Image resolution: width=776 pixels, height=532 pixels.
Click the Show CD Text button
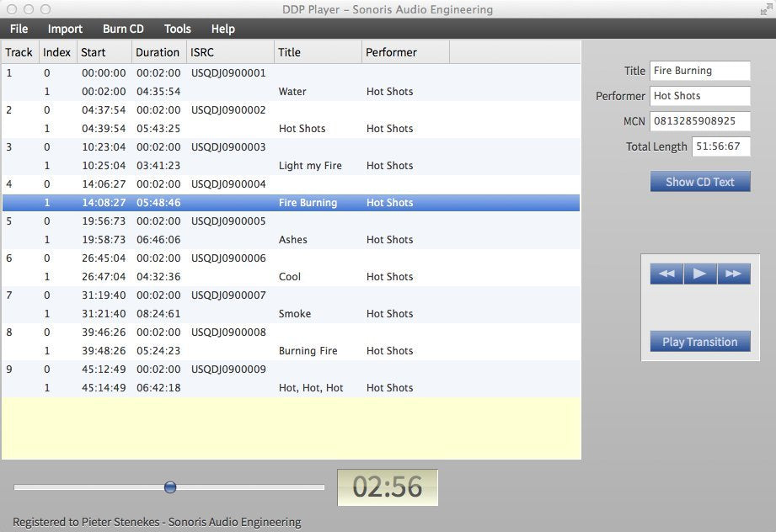pyautogui.click(x=699, y=182)
